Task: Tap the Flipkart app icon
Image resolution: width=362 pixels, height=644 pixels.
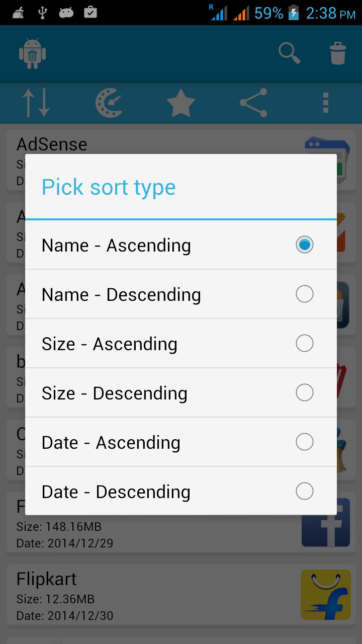Action: tap(325, 595)
